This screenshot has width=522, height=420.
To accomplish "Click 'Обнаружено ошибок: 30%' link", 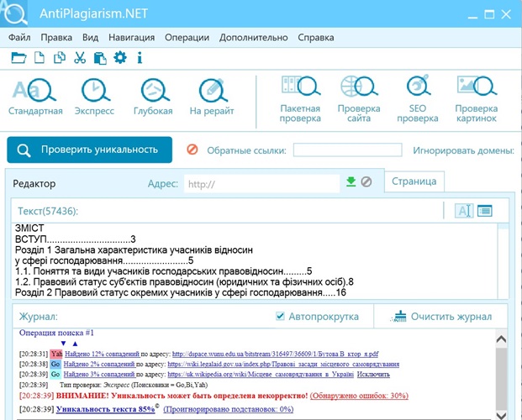I will coord(359,396).
